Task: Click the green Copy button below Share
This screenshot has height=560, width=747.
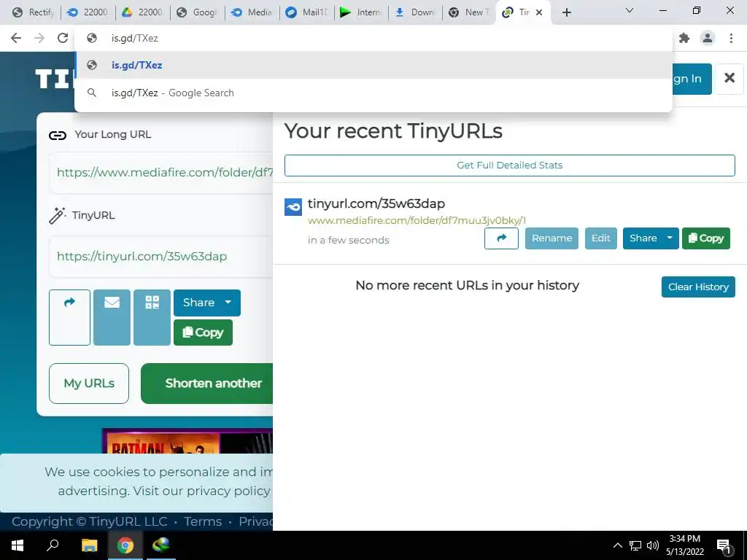Action: [203, 332]
